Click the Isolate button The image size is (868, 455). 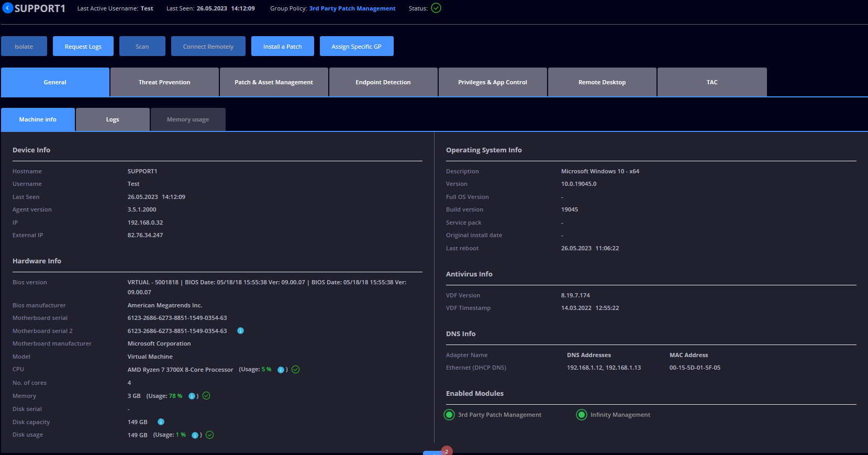24,46
